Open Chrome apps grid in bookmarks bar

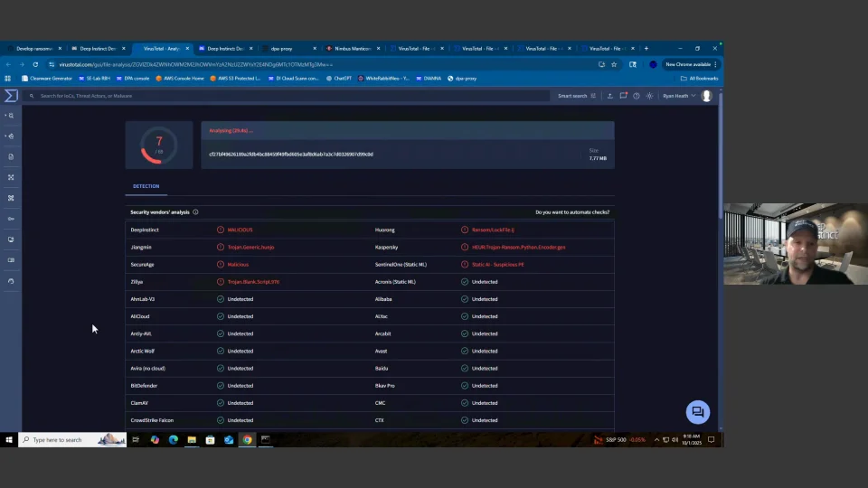click(8, 79)
